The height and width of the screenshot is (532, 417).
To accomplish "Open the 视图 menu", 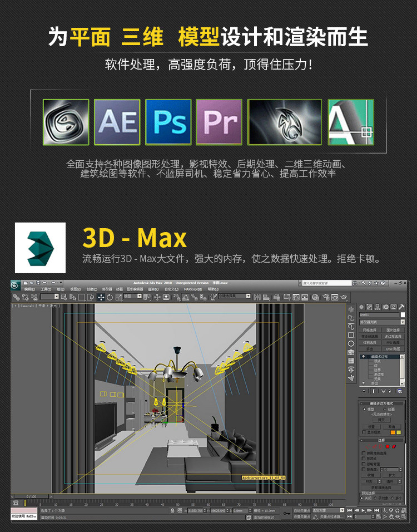I will [75, 289].
